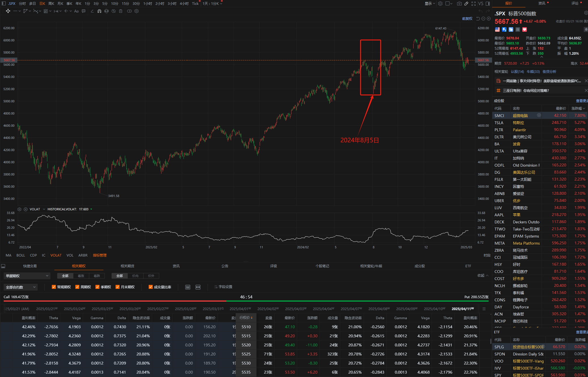Zoom in chart with plus icon
Screen dimensions: 588x377
coord(489,18)
